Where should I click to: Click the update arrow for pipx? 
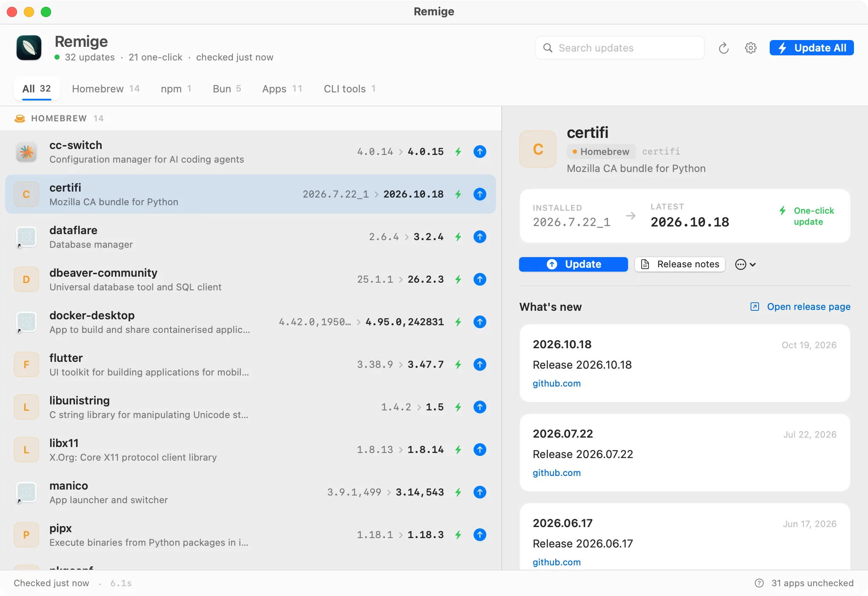(x=480, y=535)
